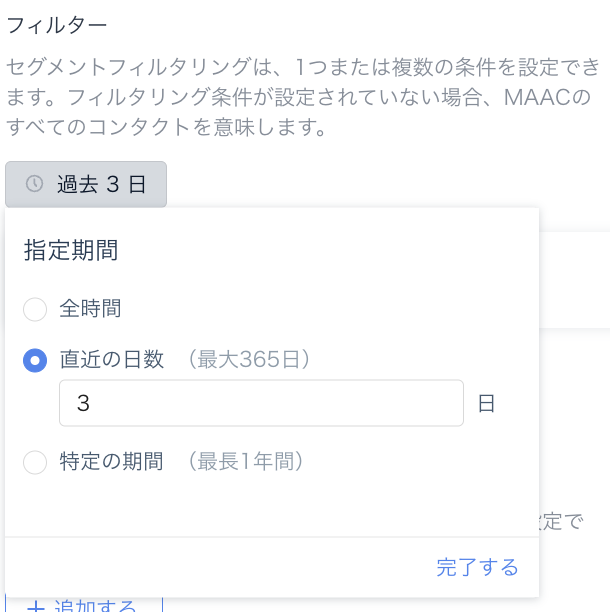Click the 全時間 option label
The height and width of the screenshot is (612, 610).
[x=90, y=309]
